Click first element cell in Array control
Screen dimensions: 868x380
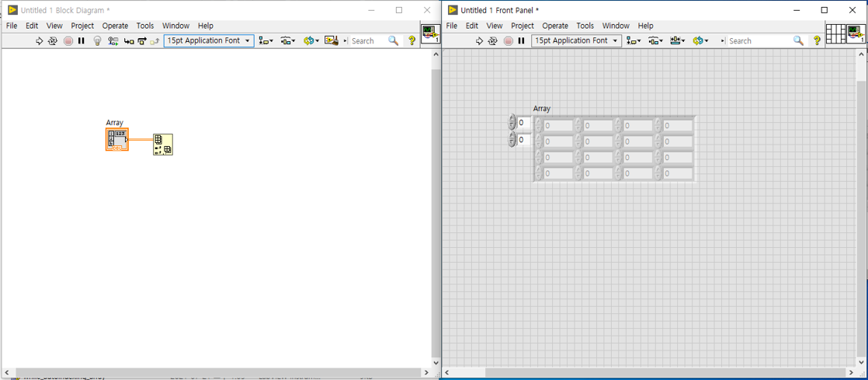point(558,126)
